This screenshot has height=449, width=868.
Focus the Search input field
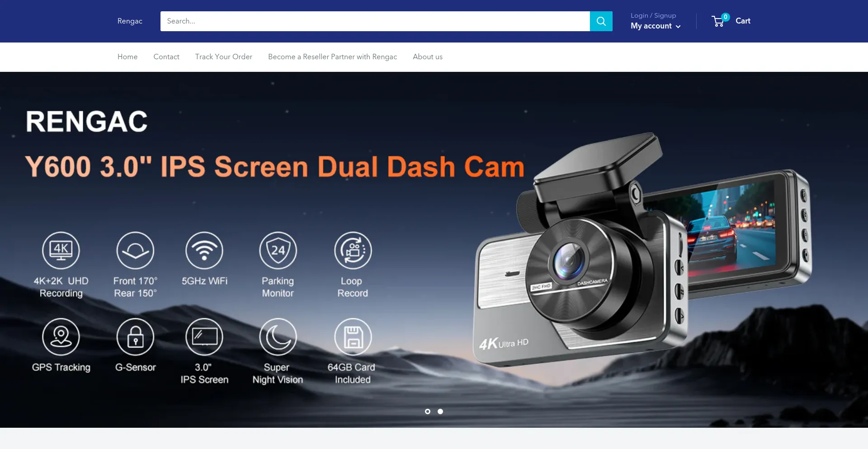pyautogui.click(x=375, y=21)
